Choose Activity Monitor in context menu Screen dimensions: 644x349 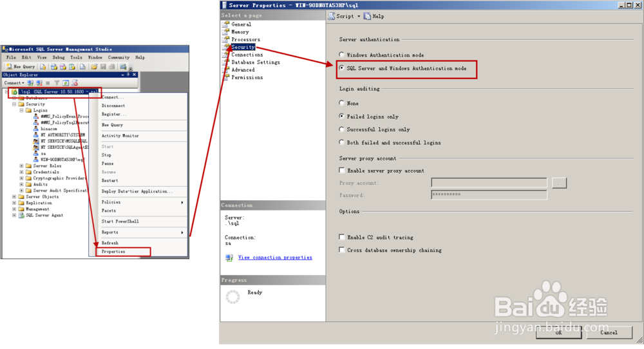pos(120,136)
